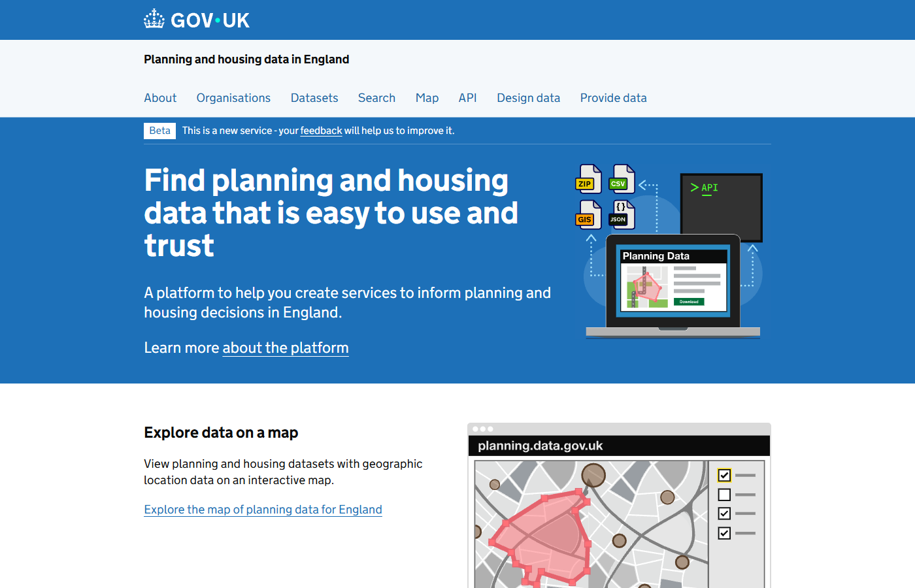Image resolution: width=915 pixels, height=588 pixels.
Task: Open Provide data in navigation
Action: pos(613,98)
